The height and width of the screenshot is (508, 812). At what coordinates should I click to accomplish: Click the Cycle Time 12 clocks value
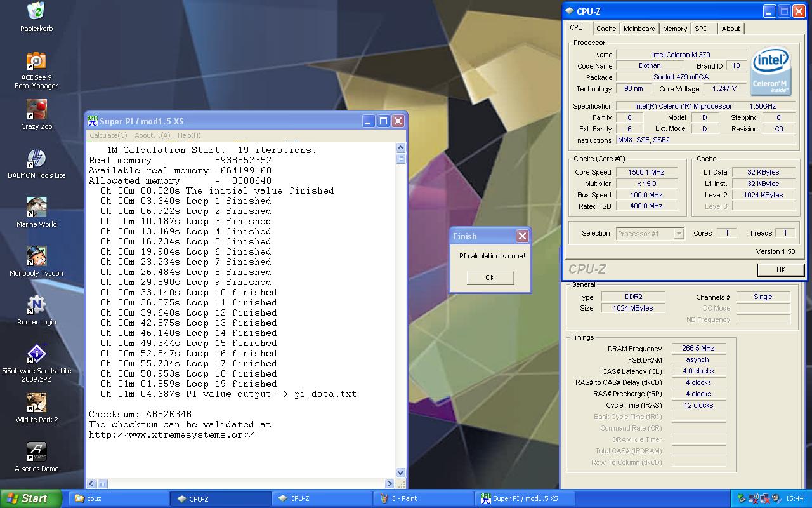[x=698, y=406]
